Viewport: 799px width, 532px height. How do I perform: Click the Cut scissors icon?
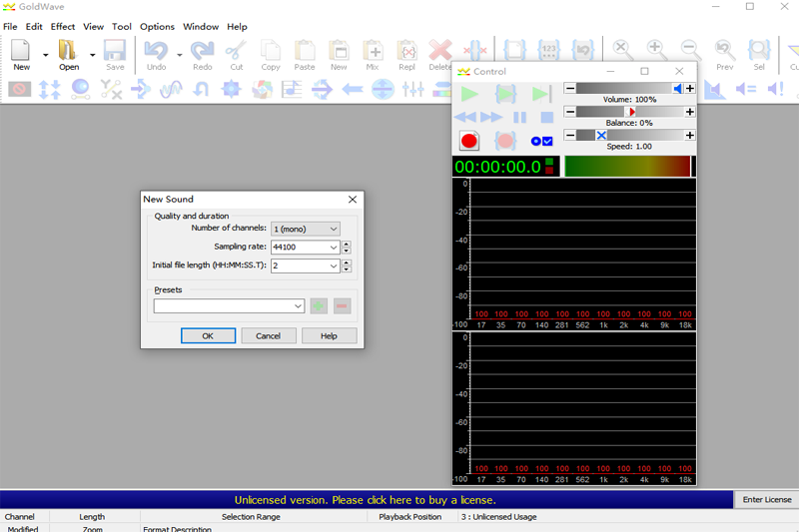[237, 55]
